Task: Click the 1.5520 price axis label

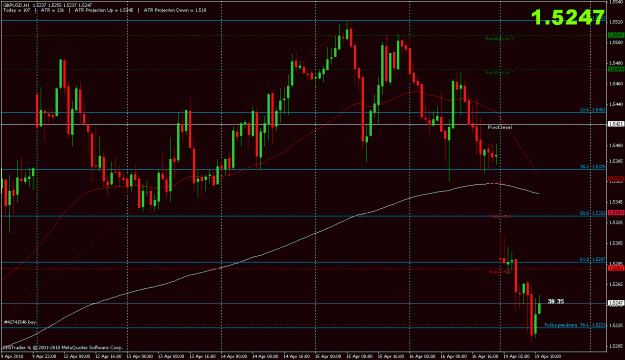Action: 616,22
